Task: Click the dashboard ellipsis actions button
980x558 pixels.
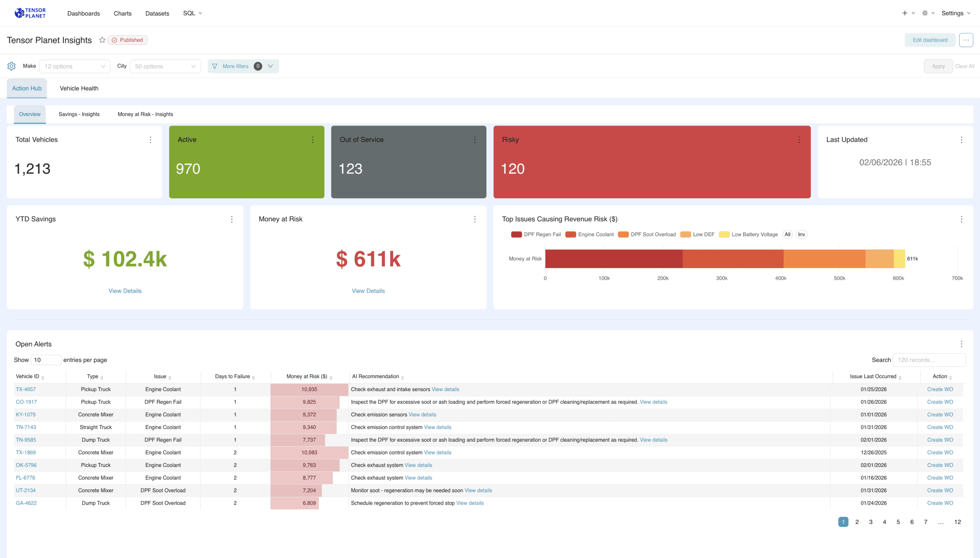Action: (966, 40)
